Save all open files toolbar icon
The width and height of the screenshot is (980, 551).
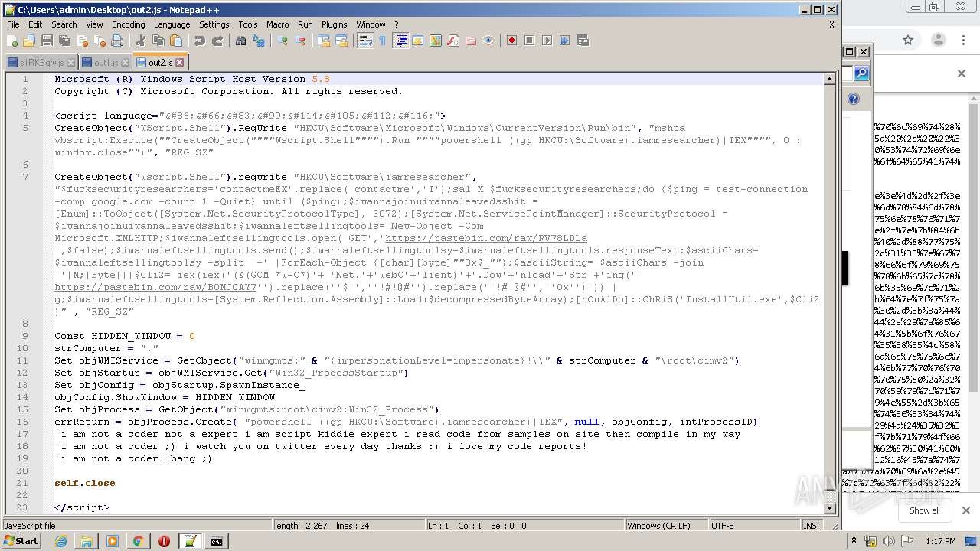(64, 41)
